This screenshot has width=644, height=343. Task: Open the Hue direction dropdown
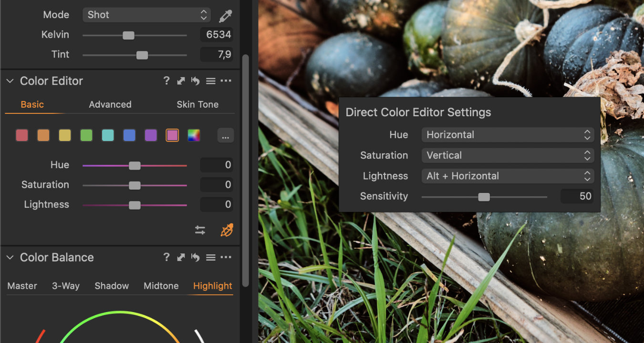[508, 135]
